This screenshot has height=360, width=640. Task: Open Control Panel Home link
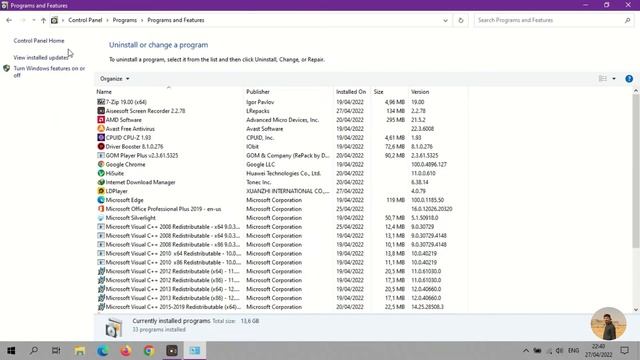[39, 41]
